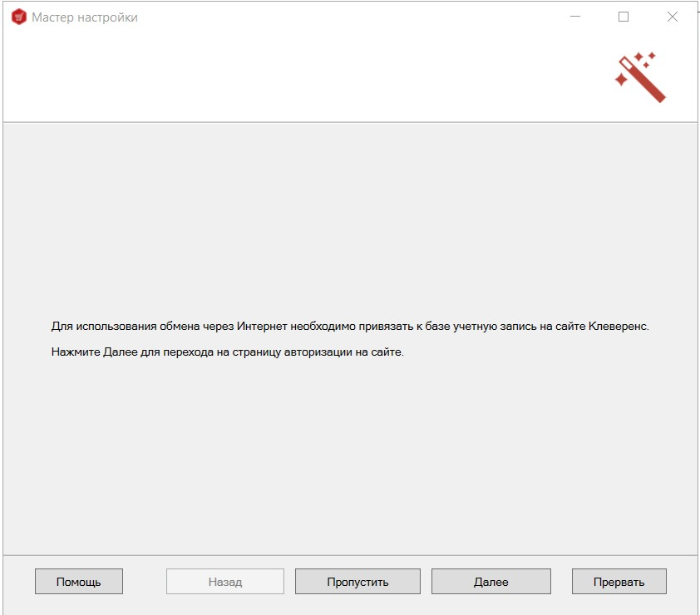Minimize the Мастер настройки window
Viewport: 700px width, 615px height.
[x=575, y=17]
